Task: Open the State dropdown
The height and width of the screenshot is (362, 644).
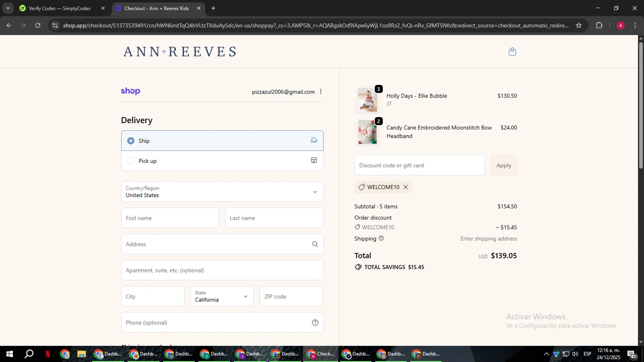Action: [x=222, y=296]
